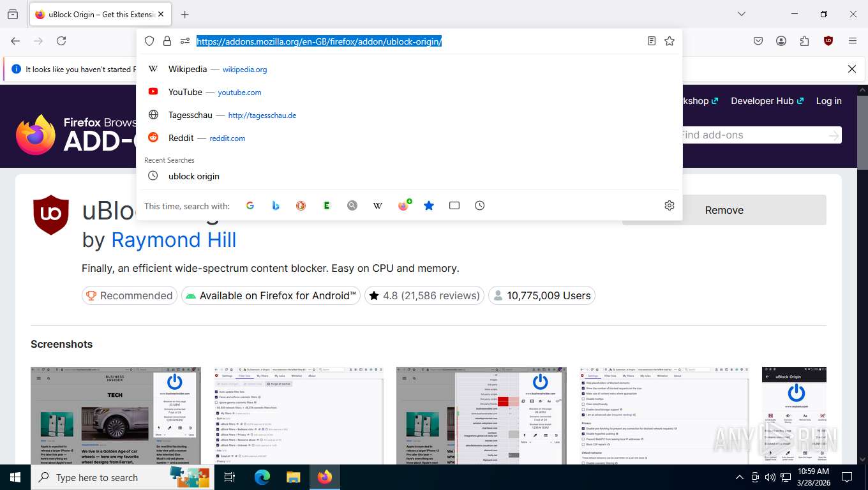868x490 pixels.
Task: Click the taskbar search box
Action: 123,477
